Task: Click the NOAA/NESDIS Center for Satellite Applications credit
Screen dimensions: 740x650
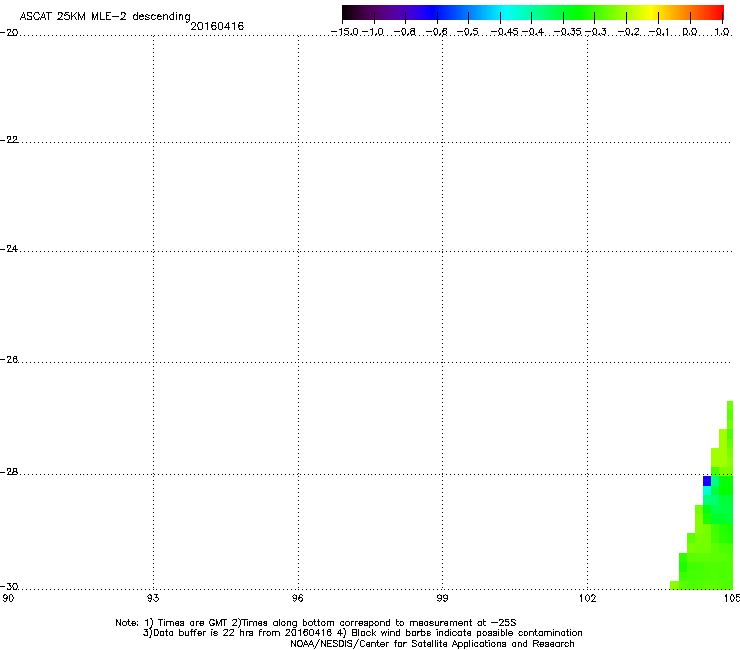Action: point(432,644)
